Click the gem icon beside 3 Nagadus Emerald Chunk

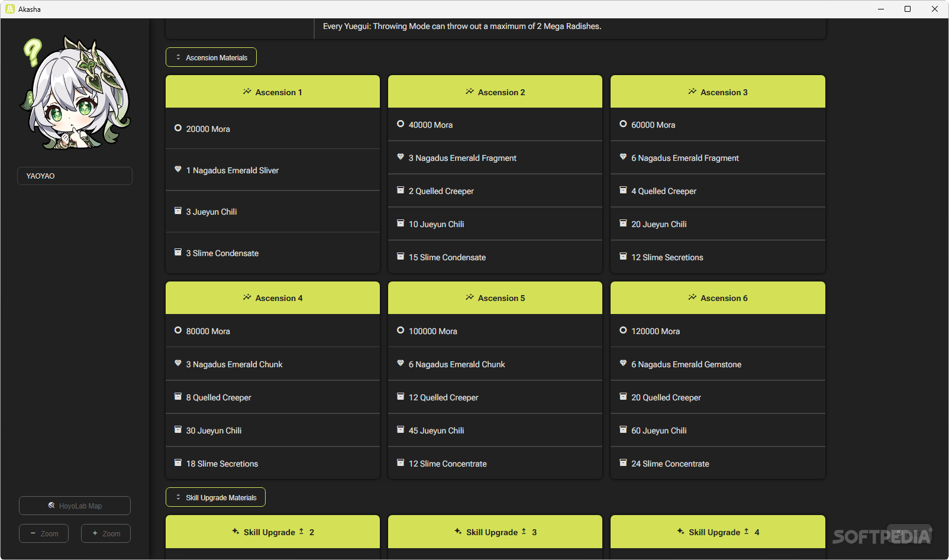click(x=178, y=363)
